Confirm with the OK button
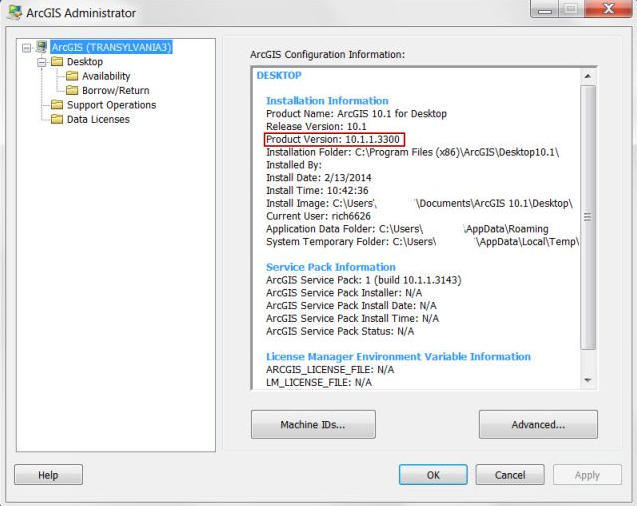The height and width of the screenshot is (506, 637). pos(433,475)
